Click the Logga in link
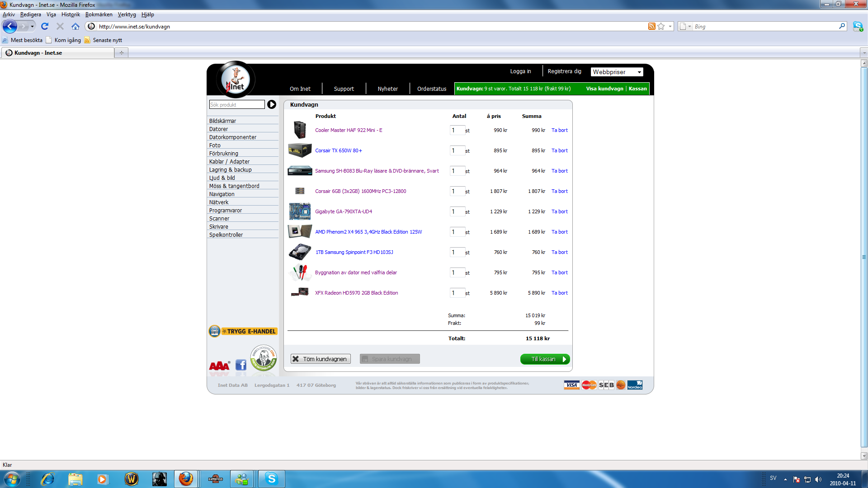 point(520,71)
